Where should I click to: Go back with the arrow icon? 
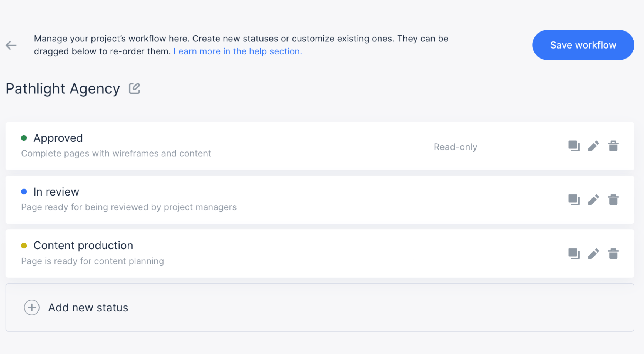(11, 45)
